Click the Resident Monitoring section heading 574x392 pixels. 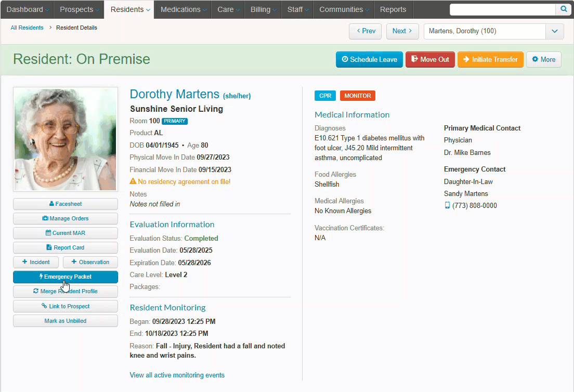(x=167, y=307)
